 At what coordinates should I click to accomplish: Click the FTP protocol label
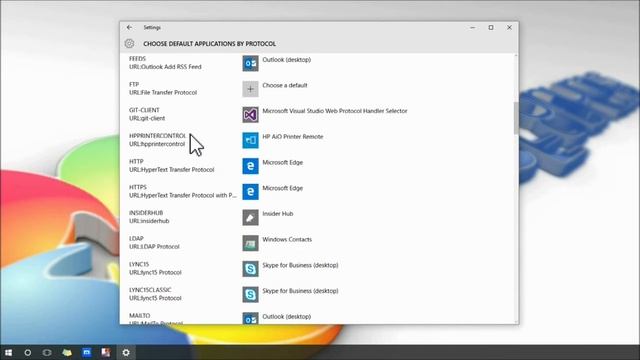[x=134, y=84]
